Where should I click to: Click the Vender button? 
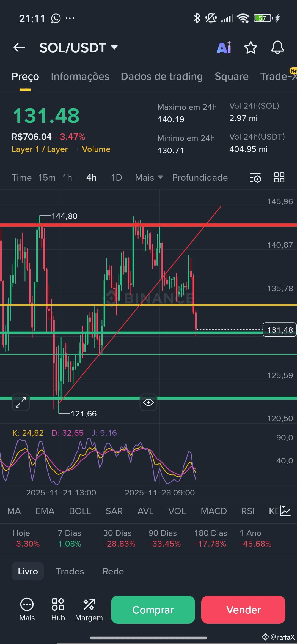click(243, 610)
